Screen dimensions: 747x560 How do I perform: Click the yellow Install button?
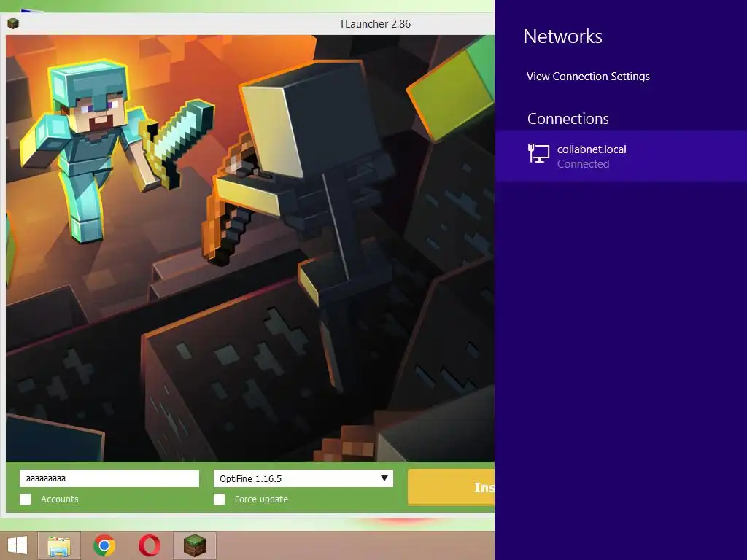click(451, 486)
